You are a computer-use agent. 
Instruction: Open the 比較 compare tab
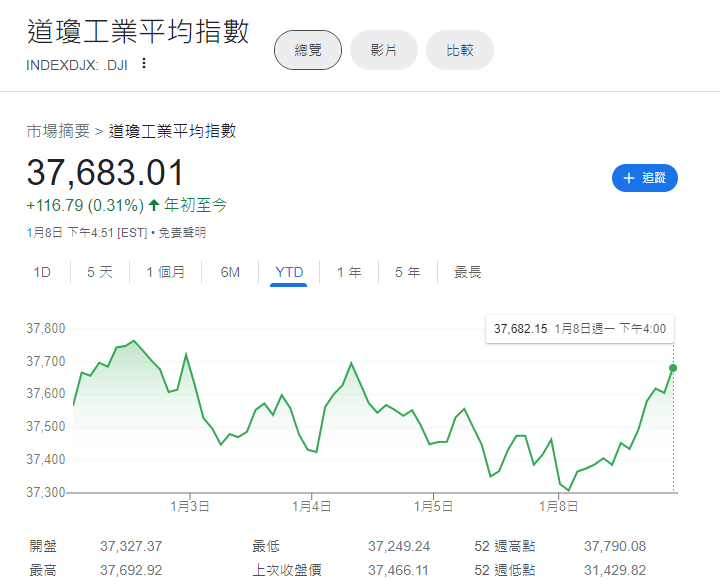460,50
